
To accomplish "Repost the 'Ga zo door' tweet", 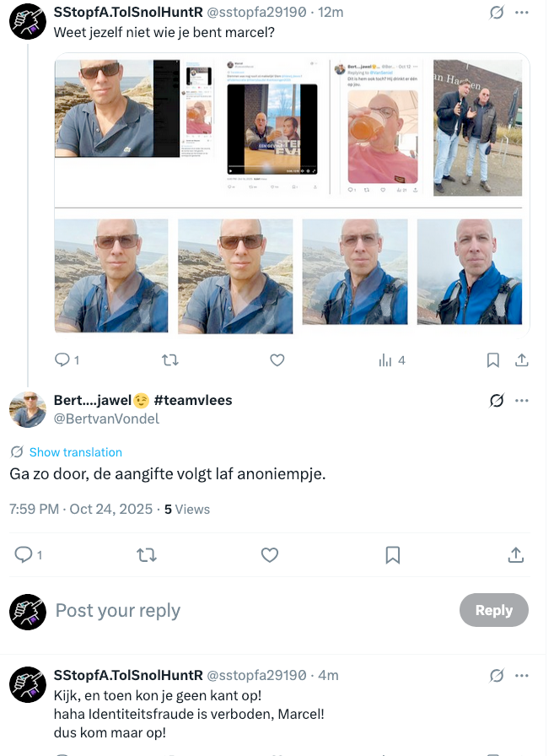I will (146, 554).
